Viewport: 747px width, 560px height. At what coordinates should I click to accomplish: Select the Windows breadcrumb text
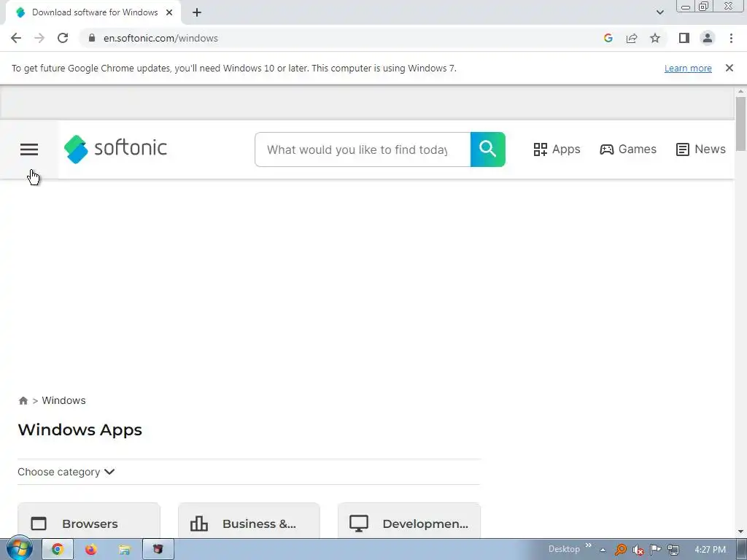click(64, 400)
